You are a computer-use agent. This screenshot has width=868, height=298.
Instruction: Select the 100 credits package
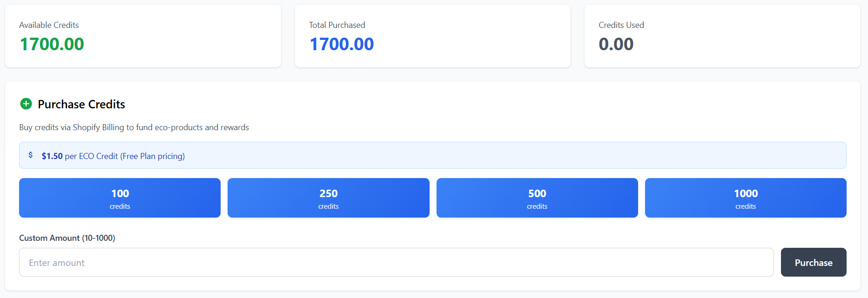tap(120, 198)
